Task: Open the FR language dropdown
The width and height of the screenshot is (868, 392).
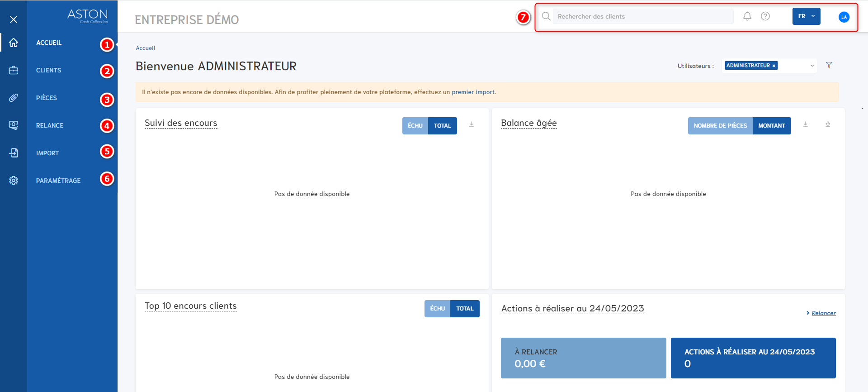Action: click(806, 16)
